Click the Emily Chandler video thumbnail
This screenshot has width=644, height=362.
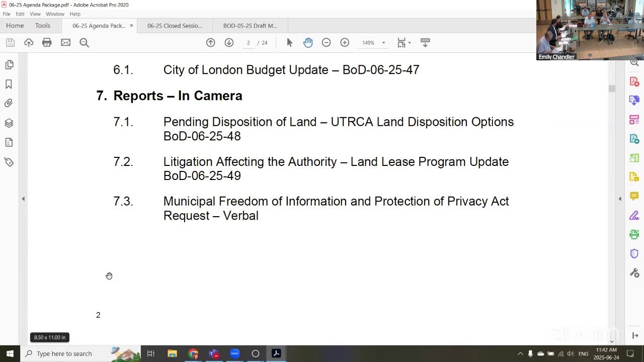point(590,30)
